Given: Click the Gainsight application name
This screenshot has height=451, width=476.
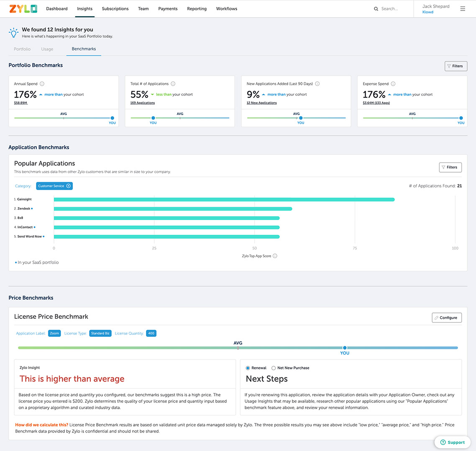Looking at the screenshot, I should (24, 200).
